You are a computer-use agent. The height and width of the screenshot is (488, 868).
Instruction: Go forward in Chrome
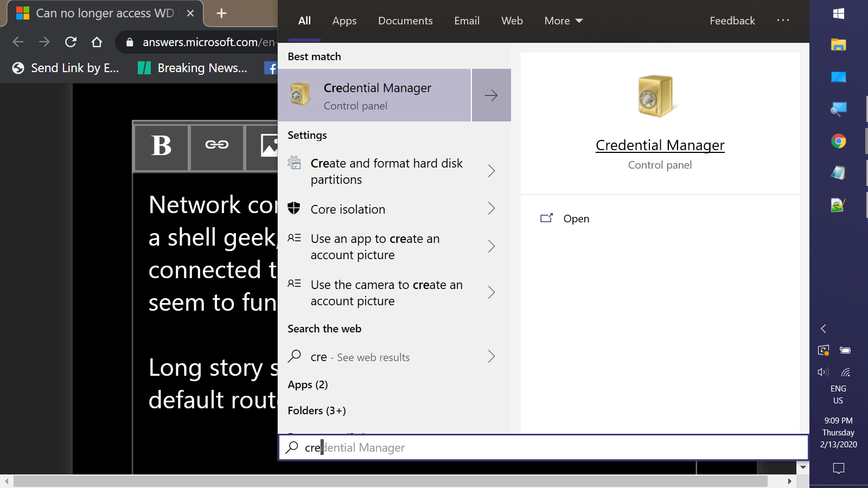pyautogui.click(x=44, y=42)
